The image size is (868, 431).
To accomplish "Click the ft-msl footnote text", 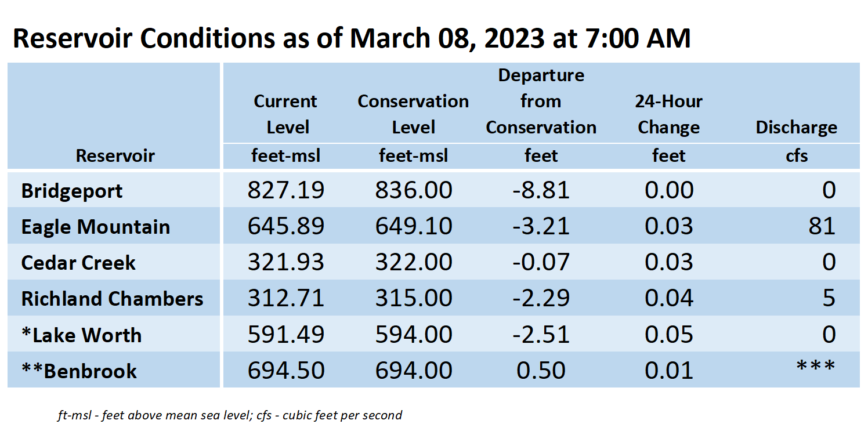I will (x=230, y=415).
